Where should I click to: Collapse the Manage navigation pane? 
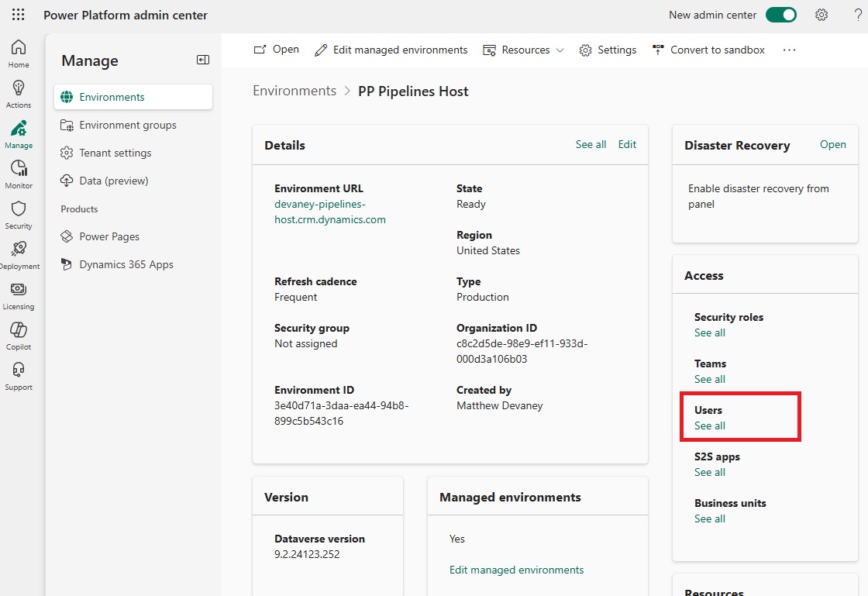pos(203,59)
